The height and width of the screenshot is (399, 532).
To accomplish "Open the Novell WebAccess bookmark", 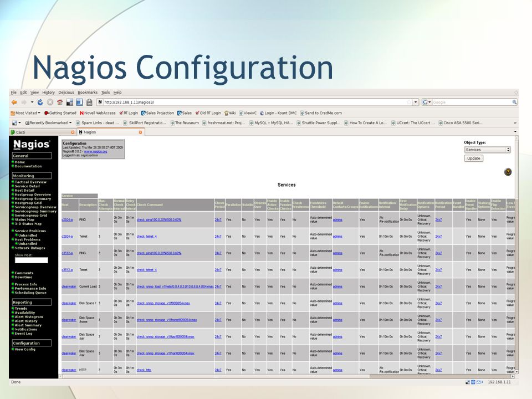I will [98, 113].
